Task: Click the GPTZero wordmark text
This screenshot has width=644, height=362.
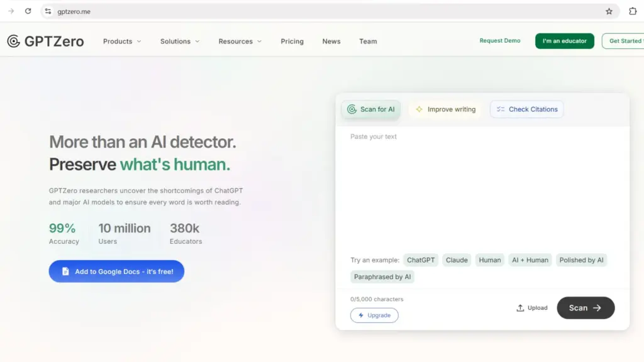Action: point(54,41)
